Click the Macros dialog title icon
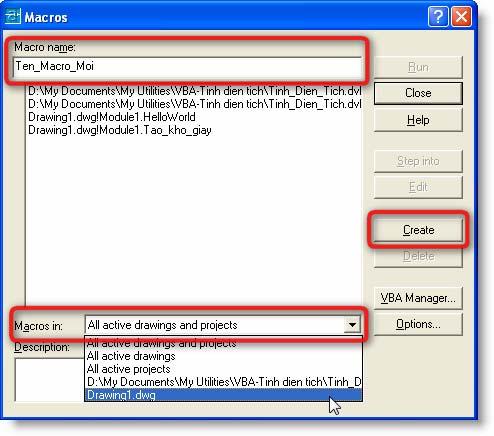Screen dimensions: 494x436 pyautogui.click(x=13, y=17)
